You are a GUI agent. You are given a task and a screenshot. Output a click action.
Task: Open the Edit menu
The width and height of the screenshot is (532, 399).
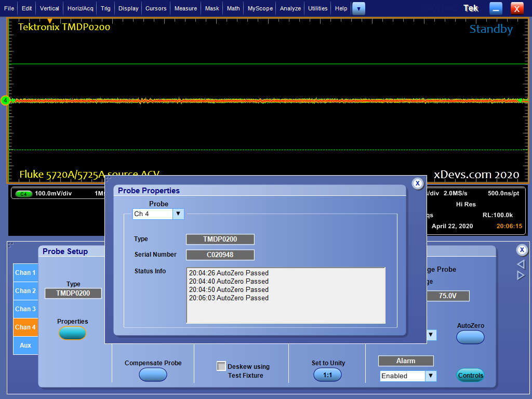click(27, 8)
